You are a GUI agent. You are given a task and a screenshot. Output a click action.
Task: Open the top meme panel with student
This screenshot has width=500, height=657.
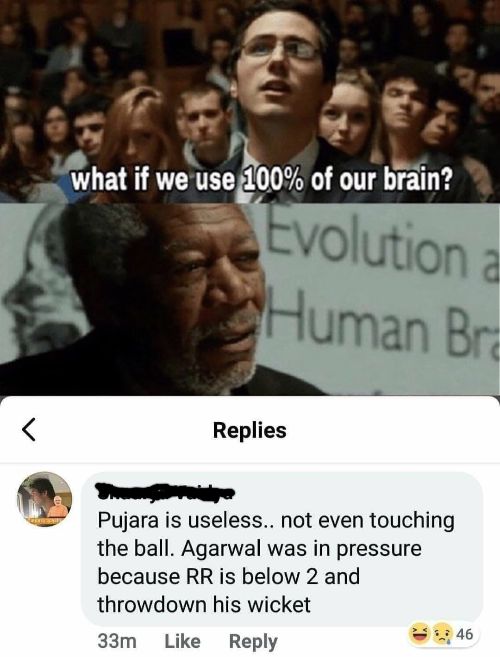click(x=250, y=101)
